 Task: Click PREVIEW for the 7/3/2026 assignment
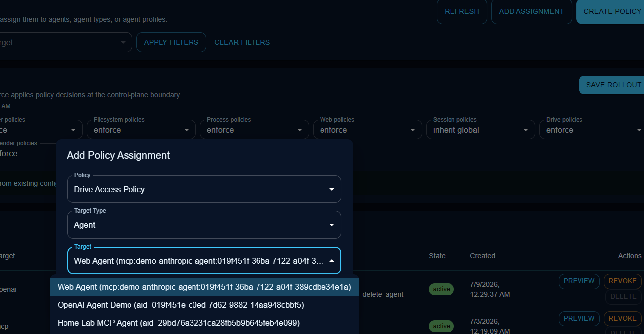point(579,319)
